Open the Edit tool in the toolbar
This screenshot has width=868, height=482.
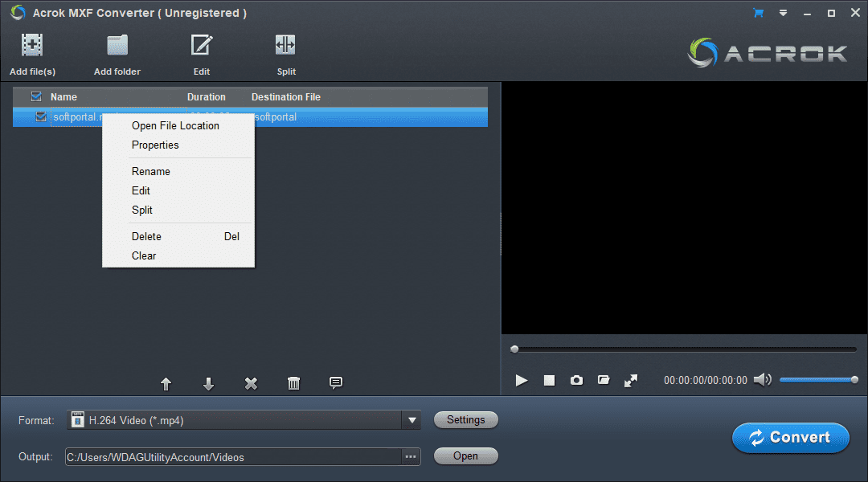point(202,45)
